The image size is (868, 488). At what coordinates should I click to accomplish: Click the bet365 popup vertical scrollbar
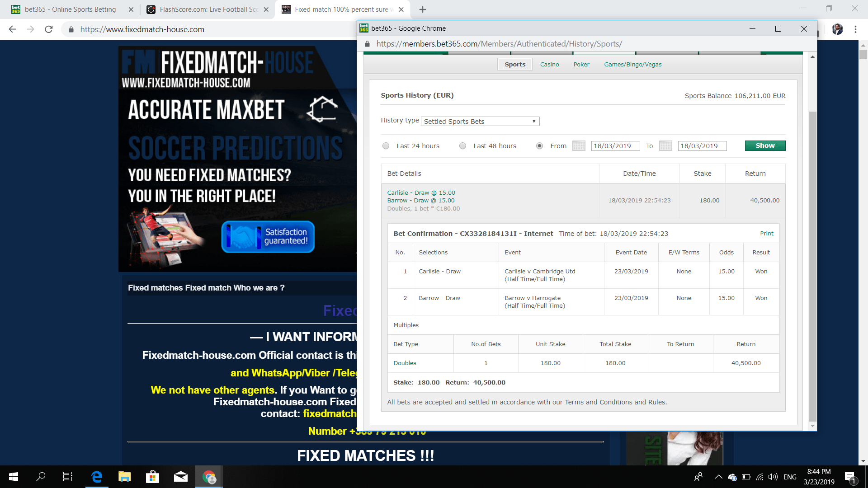(x=812, y=267)
